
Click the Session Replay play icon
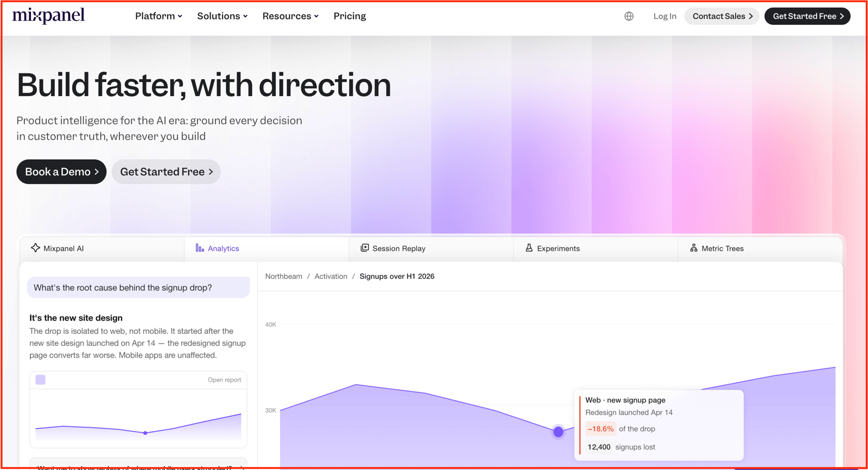365,248
